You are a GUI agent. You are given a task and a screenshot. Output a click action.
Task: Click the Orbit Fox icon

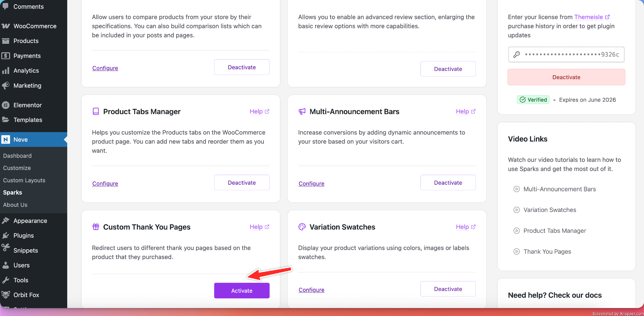6,295
